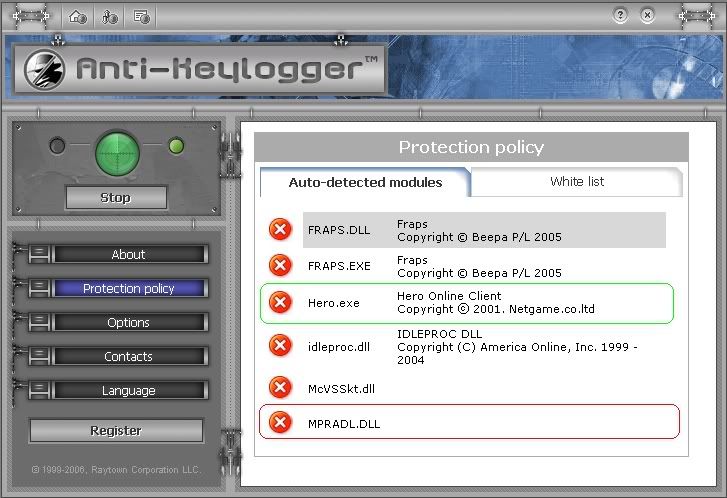The width and height of the screenshot is (727, 498).
Task: Select the FRAPS.EXE module name
Action: (x=339, y=266)
